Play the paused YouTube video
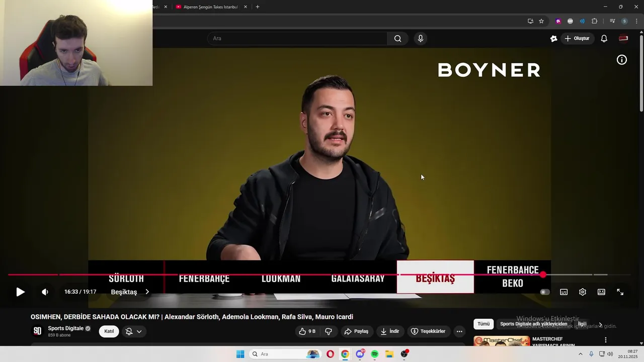 click(x=20, y=292)
